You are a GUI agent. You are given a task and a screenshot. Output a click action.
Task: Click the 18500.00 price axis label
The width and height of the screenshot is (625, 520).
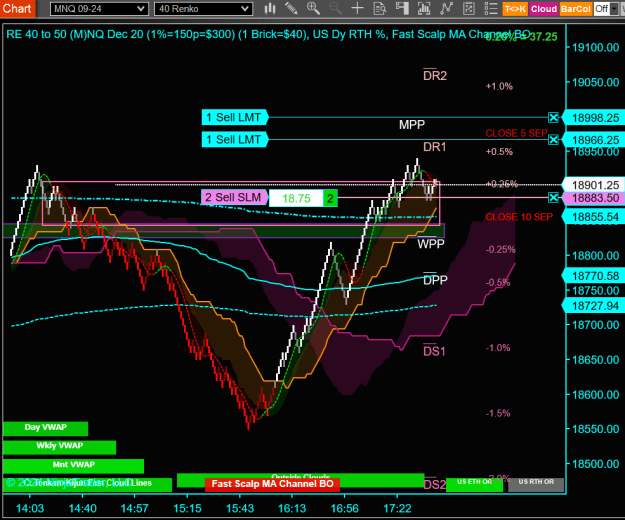pyautogui.click(x=596, y=464)
